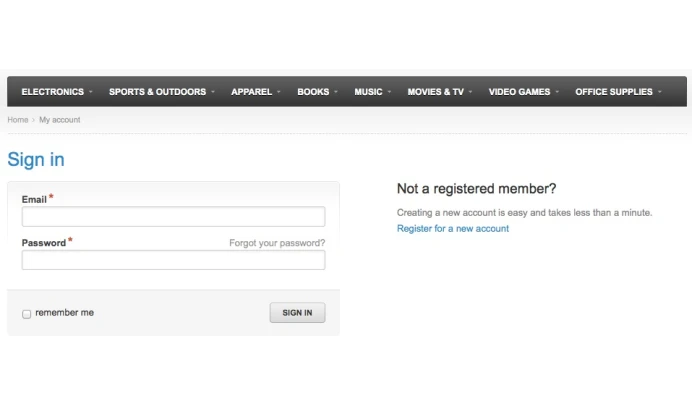Expand the Apparel dropdown arrow
Image resolution: width=692 pixels, height=415 pixels.
pyautogui.click(x=279, y=92)
